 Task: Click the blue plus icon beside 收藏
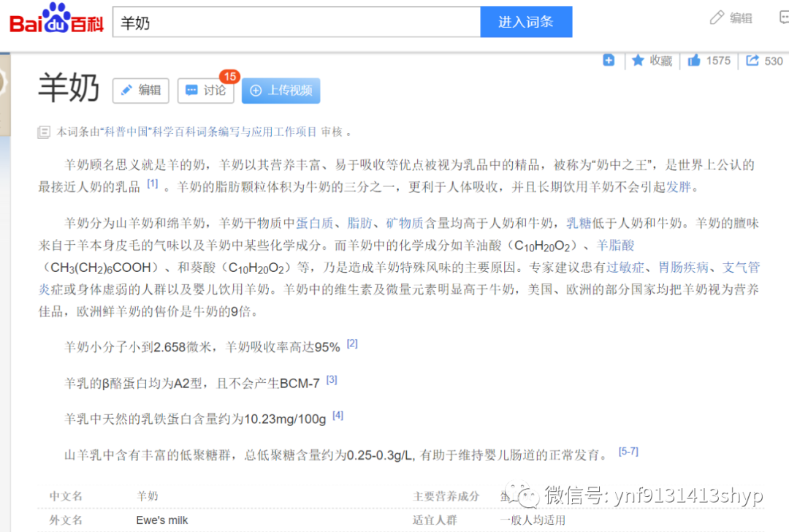[609, 61]
